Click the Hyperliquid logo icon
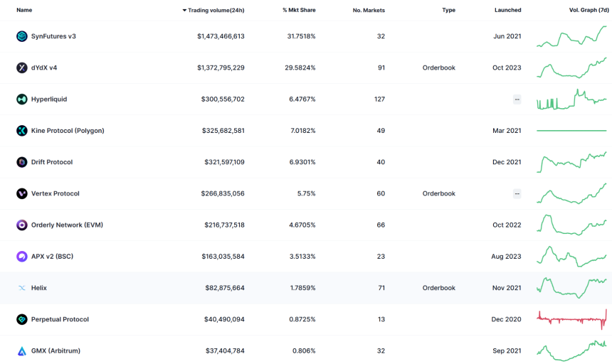Screen dimensions: 612x364 click(22, 100)
